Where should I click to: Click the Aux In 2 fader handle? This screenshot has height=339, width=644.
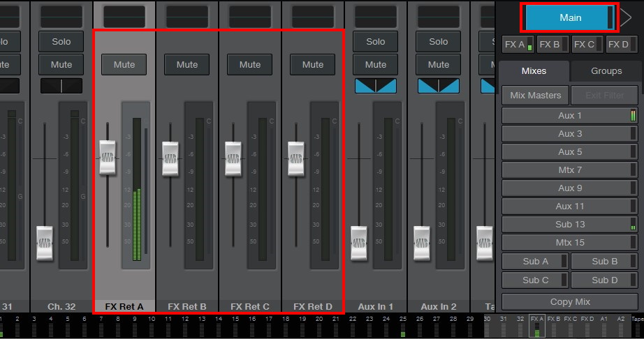(x=422, y=243)
